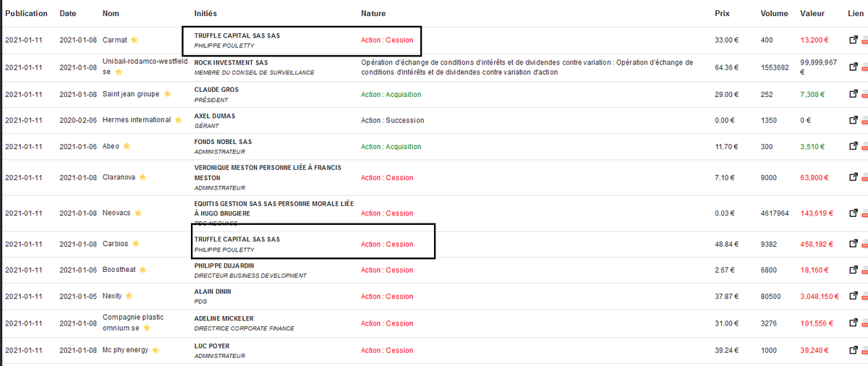Image resolution: width=868 pixels, height=366 pixels.
Task: Select the Claranova company name
Action: tap(119, 177)
